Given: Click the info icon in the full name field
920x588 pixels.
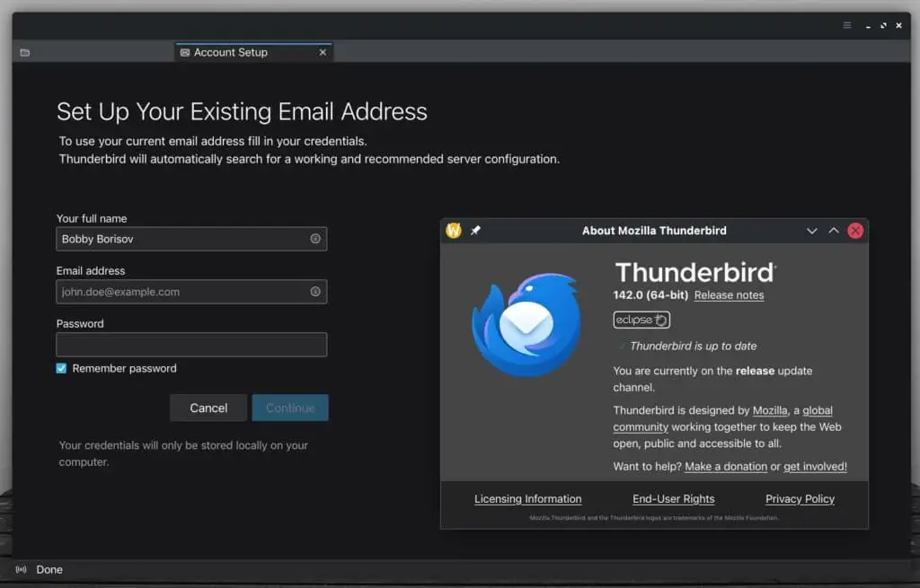Looking at the screenshot, I should [315, 239].
